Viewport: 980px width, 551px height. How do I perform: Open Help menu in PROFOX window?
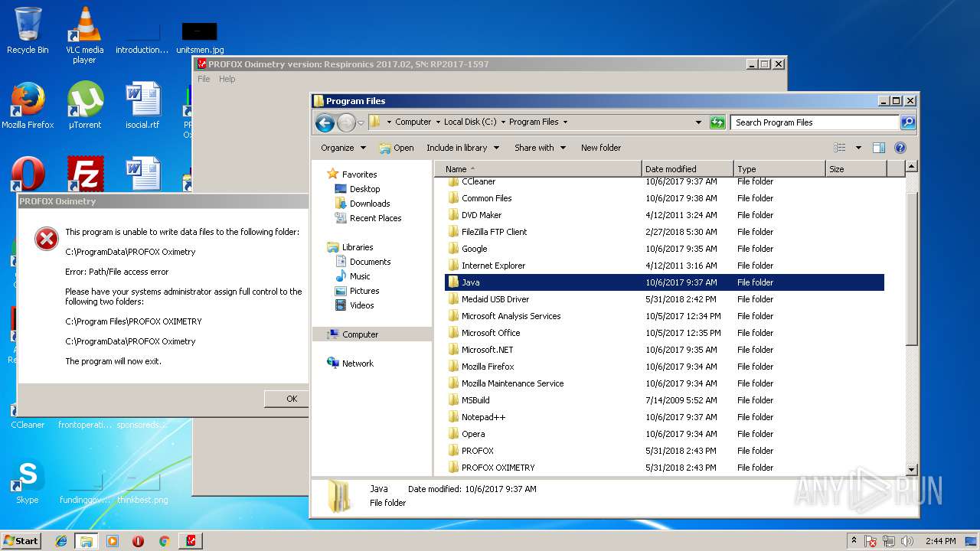click(x=227, y=79)
